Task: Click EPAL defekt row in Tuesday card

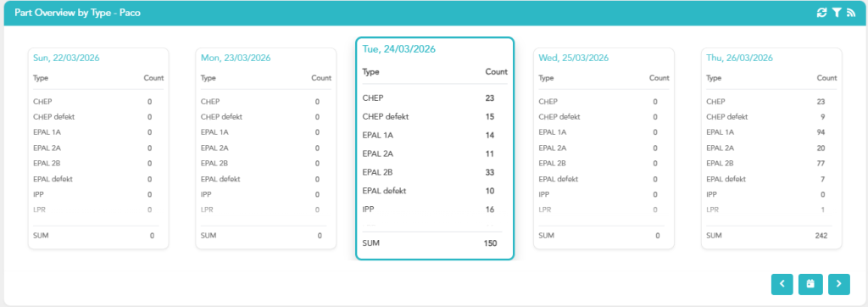Action: pyautogui.click(x=434, y=191)
